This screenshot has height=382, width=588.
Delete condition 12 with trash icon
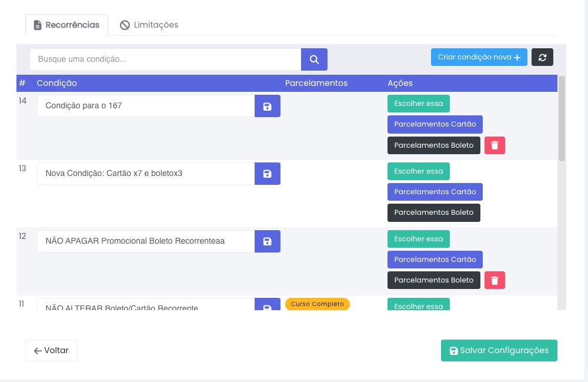(495, 280)
